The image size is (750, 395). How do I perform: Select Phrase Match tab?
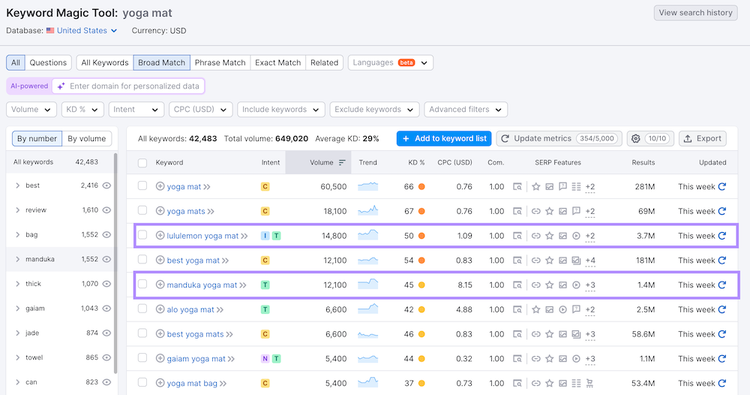point(220,63)
